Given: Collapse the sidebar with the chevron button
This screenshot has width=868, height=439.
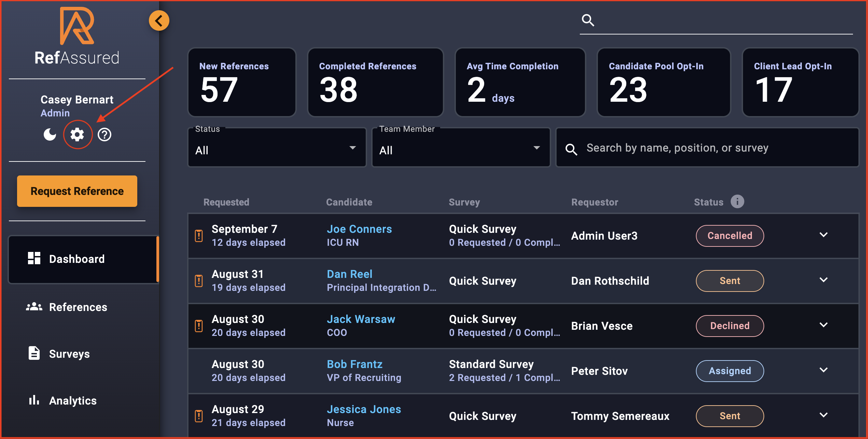Looking at the screenshot, I should coord(158,20).
